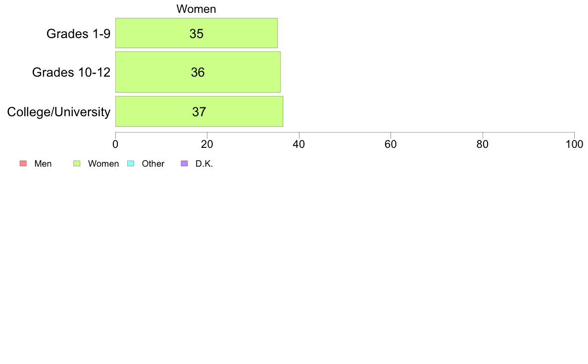Click the red Men legend swatch
588x364 pixels.
tap(23, 163)
